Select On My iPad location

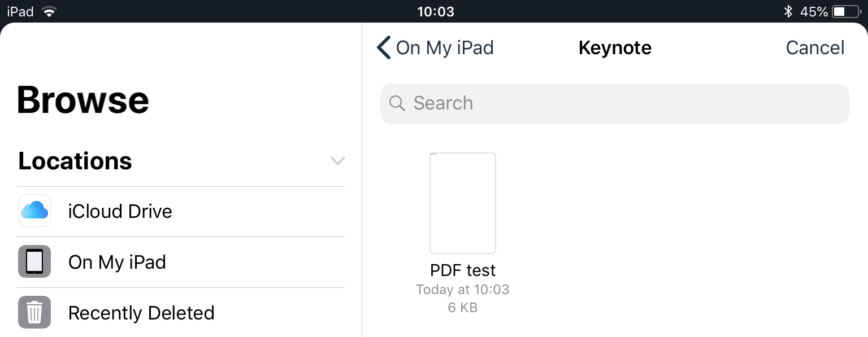(181, 262)
